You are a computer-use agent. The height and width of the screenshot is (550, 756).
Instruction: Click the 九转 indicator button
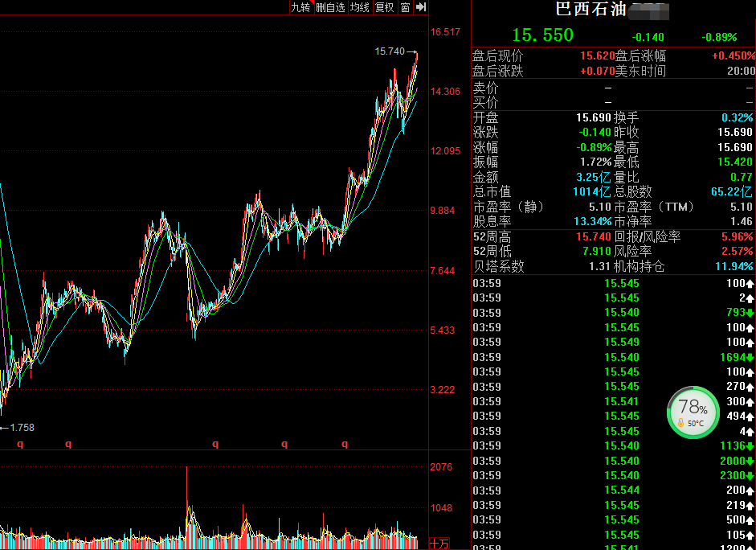click(300, 7)
